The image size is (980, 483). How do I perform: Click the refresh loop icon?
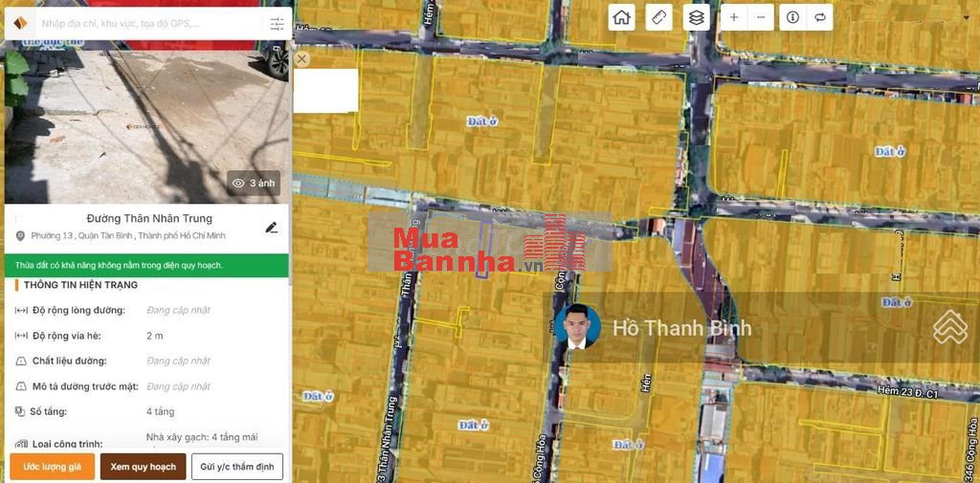[819, 17]
